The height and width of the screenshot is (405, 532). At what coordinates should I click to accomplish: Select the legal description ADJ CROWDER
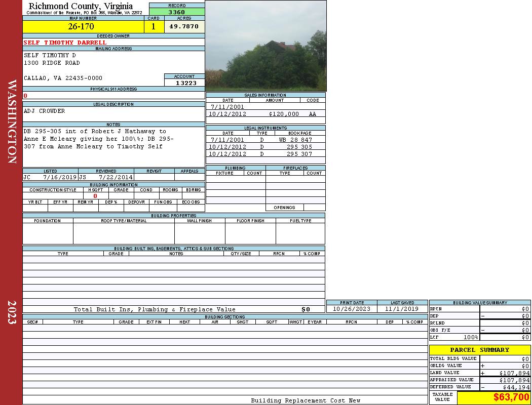(45, 111)
